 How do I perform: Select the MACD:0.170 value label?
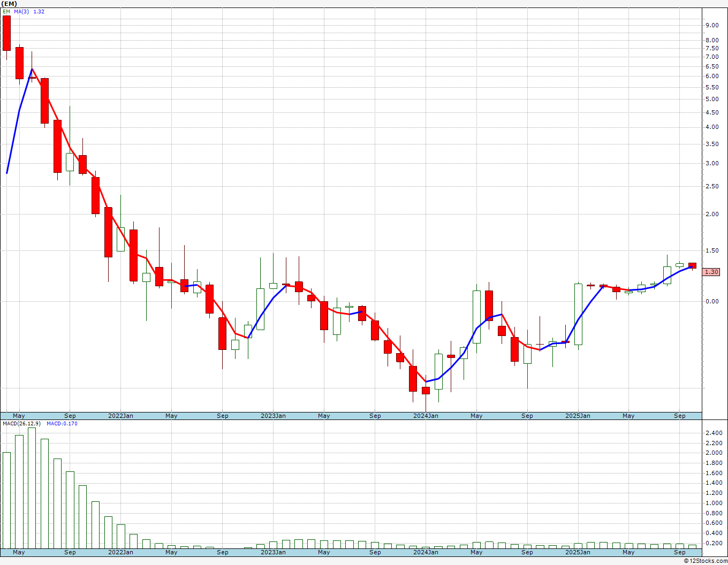[62, 424]
